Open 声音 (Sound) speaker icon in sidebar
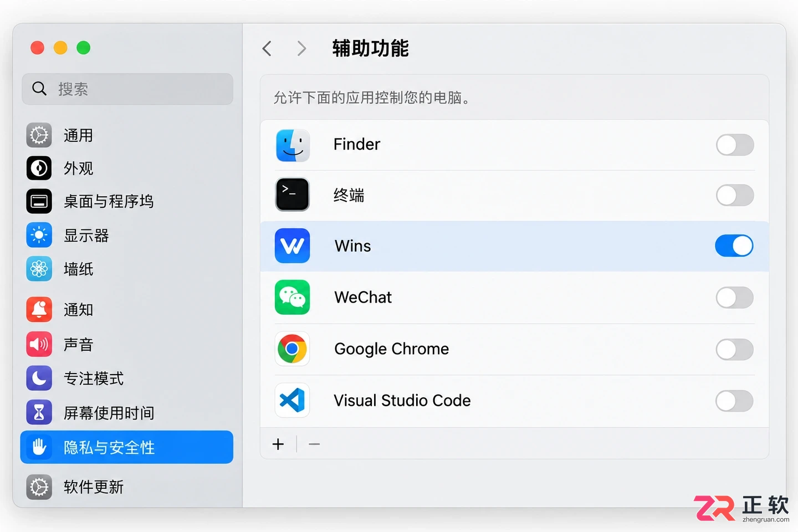This screenshot has width=798, height=532. tap(39, 344)
